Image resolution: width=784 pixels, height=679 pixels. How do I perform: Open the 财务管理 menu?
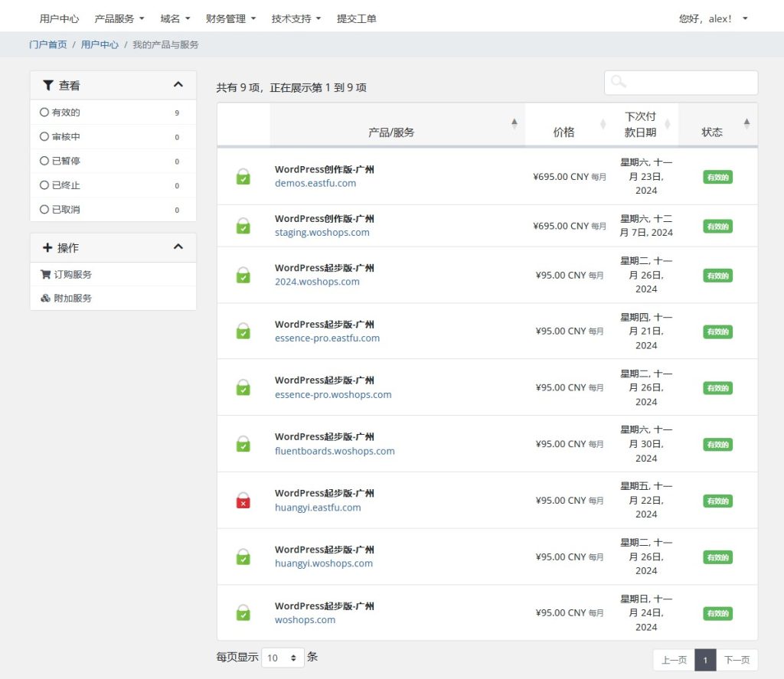[x=230, y=18]
